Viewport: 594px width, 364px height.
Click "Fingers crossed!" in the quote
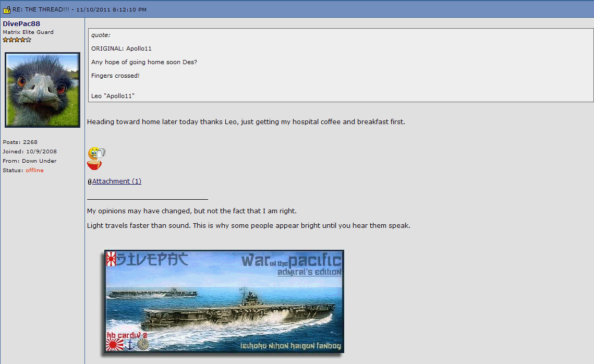coord(116,76)
